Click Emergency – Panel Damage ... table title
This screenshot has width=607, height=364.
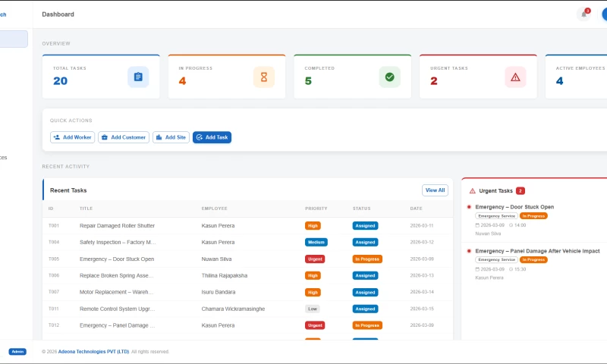tap(118, 325)
